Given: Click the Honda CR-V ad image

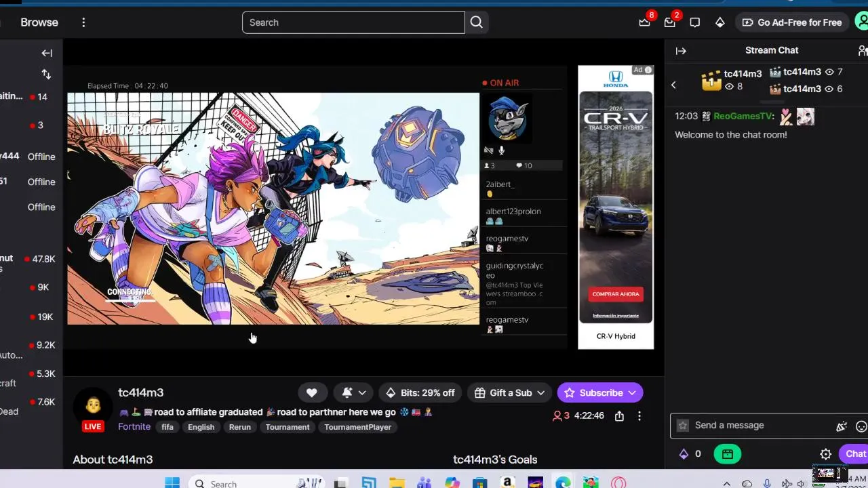Looking at the screenshot, I should pyautogui.click(x=616, y=207).
